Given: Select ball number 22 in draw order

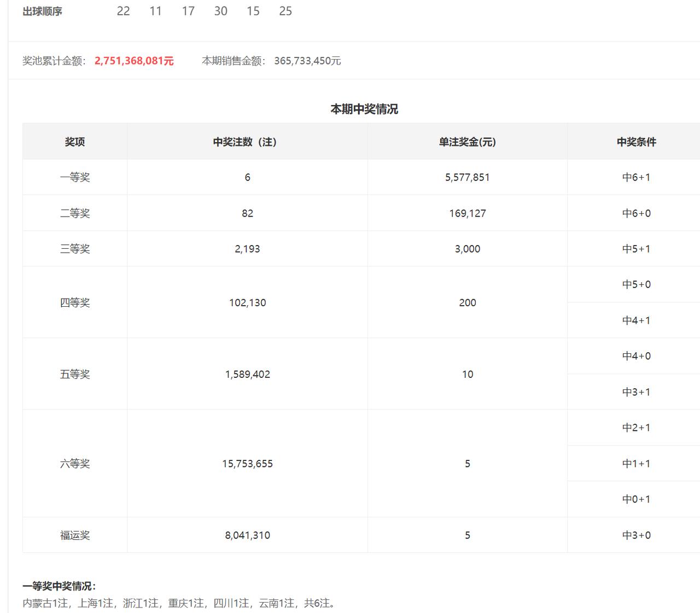Looking at the screenshot, I should coord(124,11).
